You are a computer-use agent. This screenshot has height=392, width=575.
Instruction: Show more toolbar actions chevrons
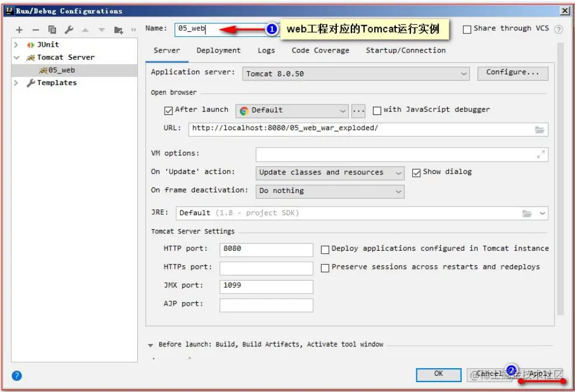(134, 30)
